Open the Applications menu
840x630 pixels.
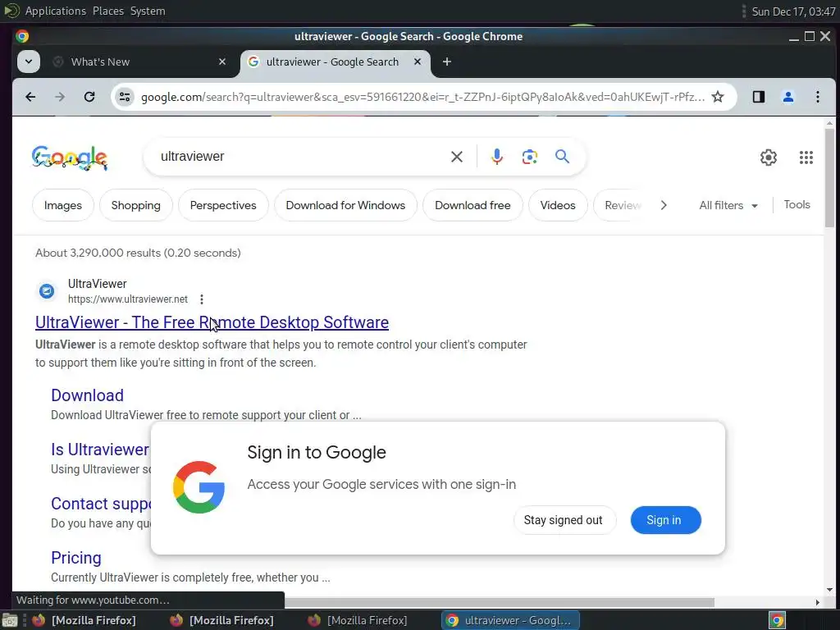55,11
